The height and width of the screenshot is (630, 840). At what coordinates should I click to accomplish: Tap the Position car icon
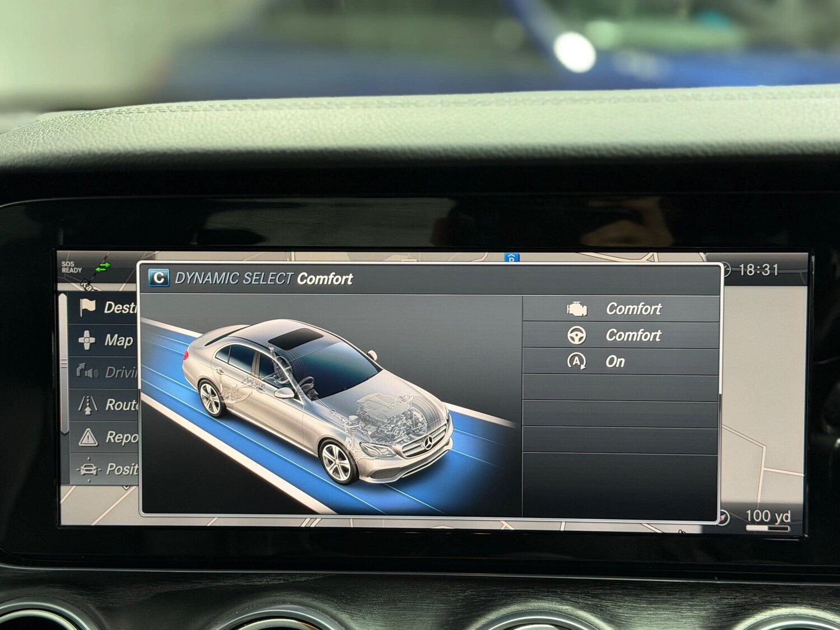(88, 469)
